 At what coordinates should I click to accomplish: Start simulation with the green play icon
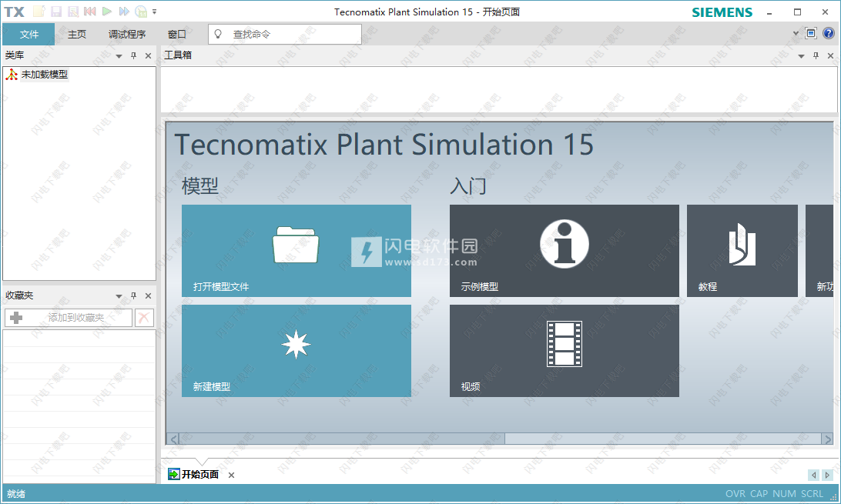pos(107,12)
